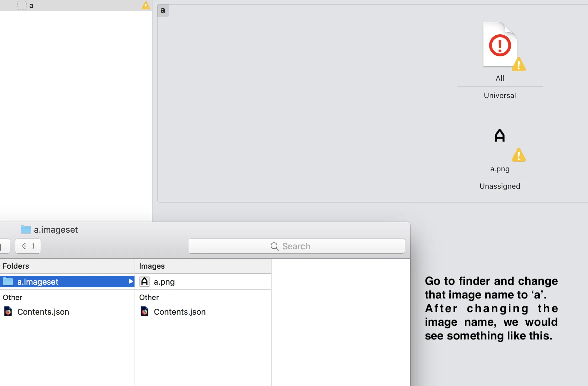Select the missing-file placeholder in the All slot
The width and height of the screenshot is (588, 386).
pos(500,44)
